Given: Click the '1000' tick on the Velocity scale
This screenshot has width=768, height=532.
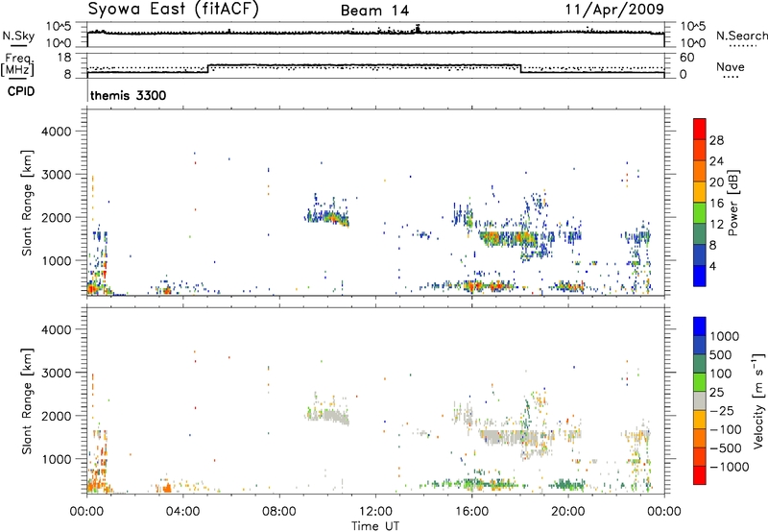Looking at the screenshot, I should (725, 336).
